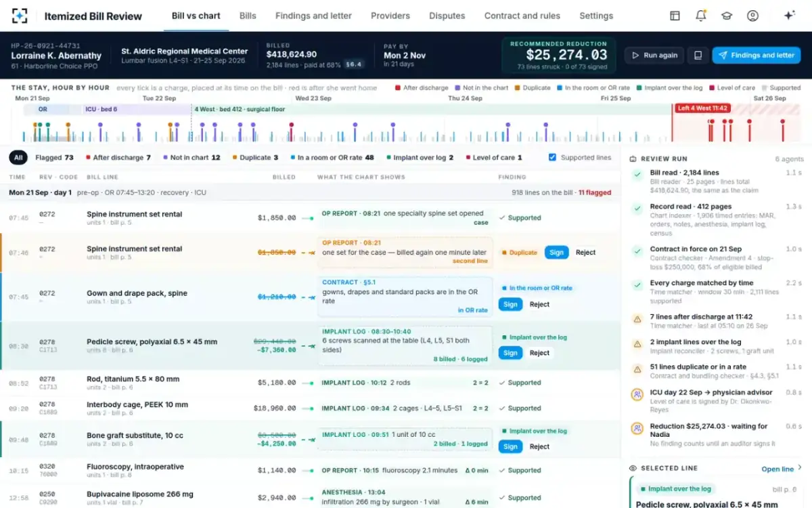
Task: Click the people icon for ICU day 22 Sep
Action: [637, 394]
